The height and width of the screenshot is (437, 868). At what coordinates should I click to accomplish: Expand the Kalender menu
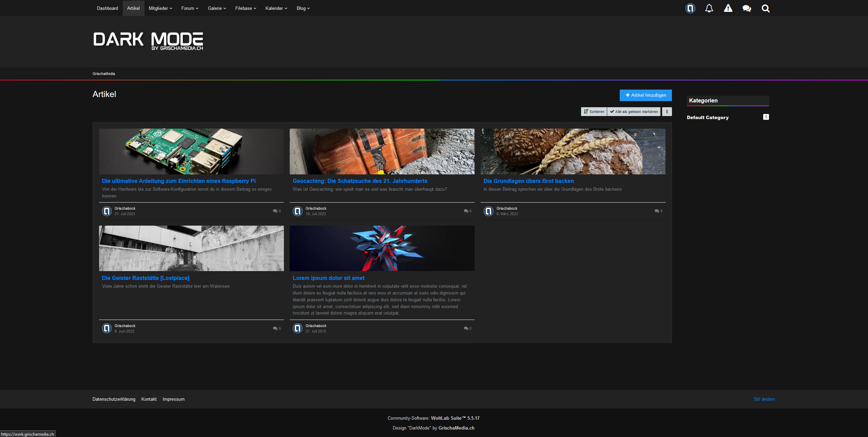[x=276, y=8]
